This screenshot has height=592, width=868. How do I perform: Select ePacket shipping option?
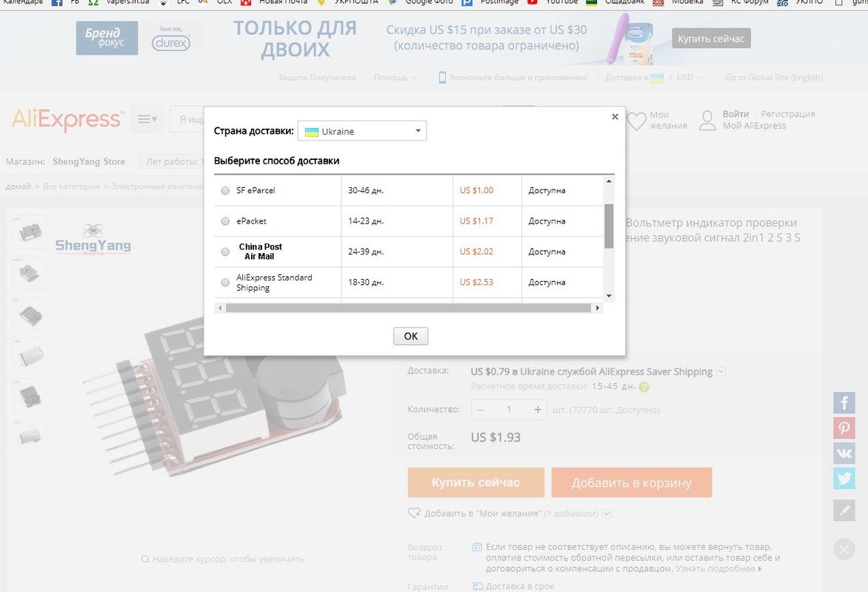224,221
